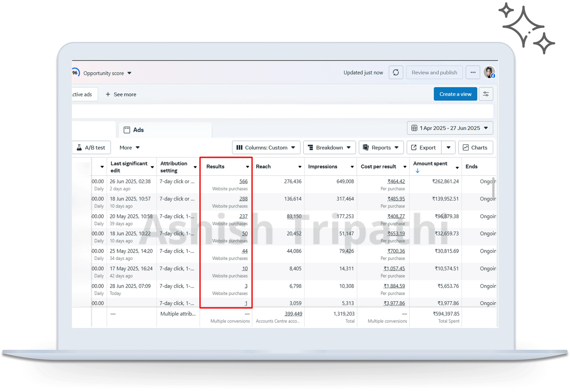Viewport: 570px width, 392px height.
Task: Click Review and publish button
Action: (434, 72)
